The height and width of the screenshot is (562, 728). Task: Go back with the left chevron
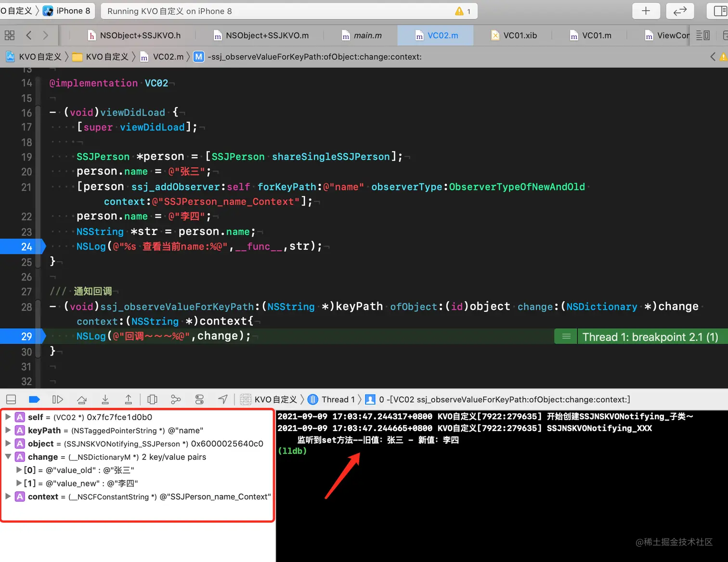click(29, 35)
